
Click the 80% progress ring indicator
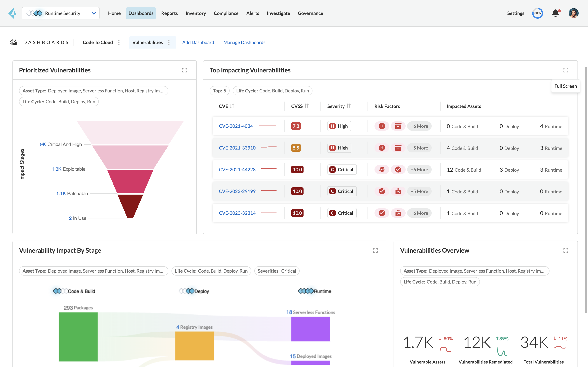[x=538, y=13]
